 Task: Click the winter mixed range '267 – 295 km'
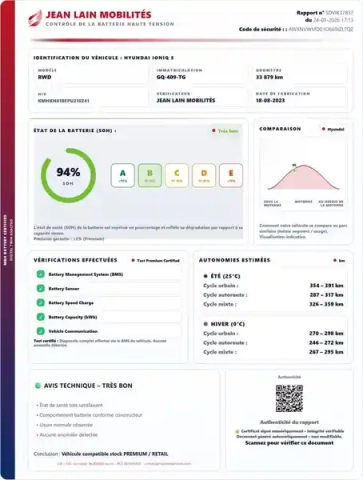pos(326,352)
